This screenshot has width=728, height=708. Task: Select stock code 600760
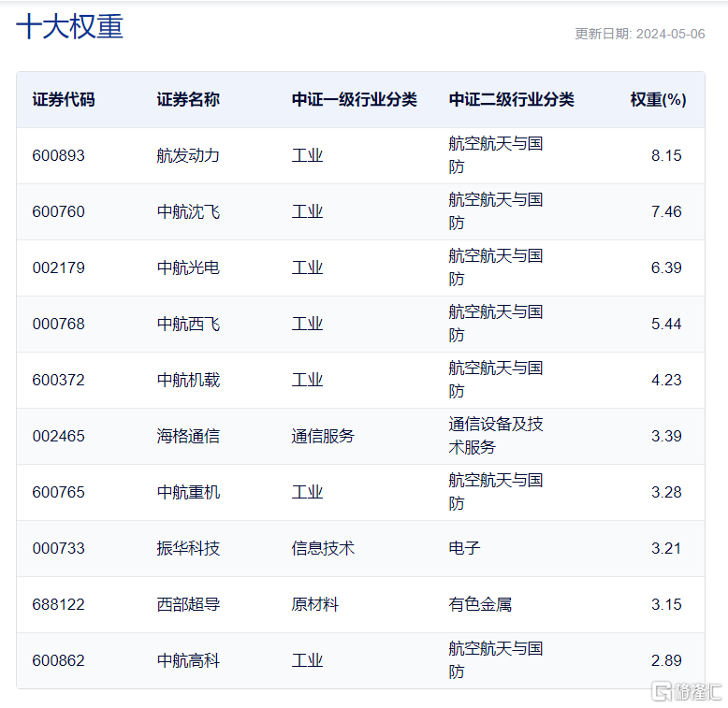[x=59, y=211]
